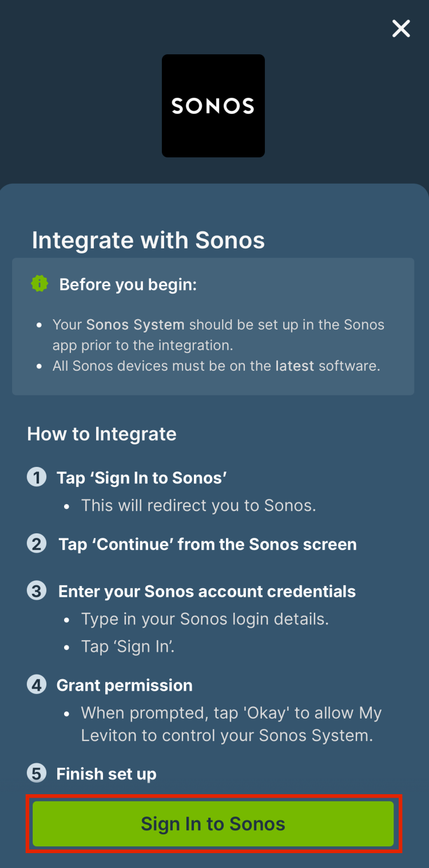
Task: Select the step 1 number circle
Action: point(36,477)
